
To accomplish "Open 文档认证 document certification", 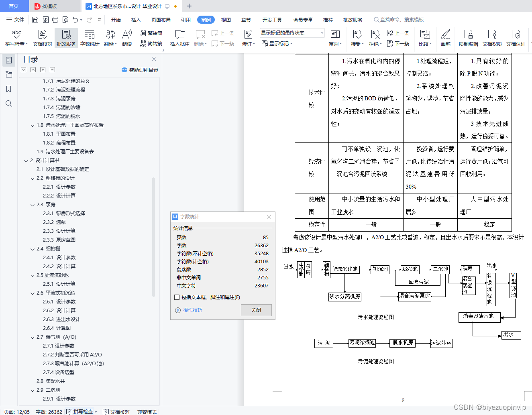I will (x=516, y=38).
